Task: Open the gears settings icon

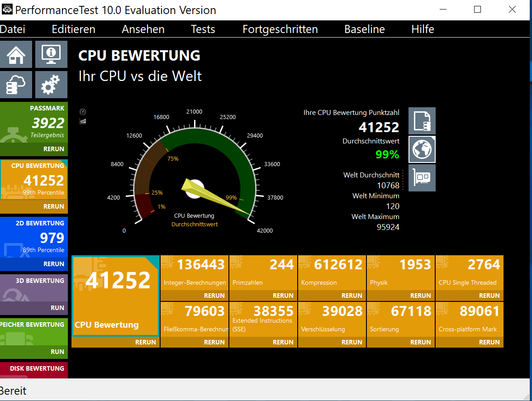Action: pyautogui.click(x=51, y=85)
